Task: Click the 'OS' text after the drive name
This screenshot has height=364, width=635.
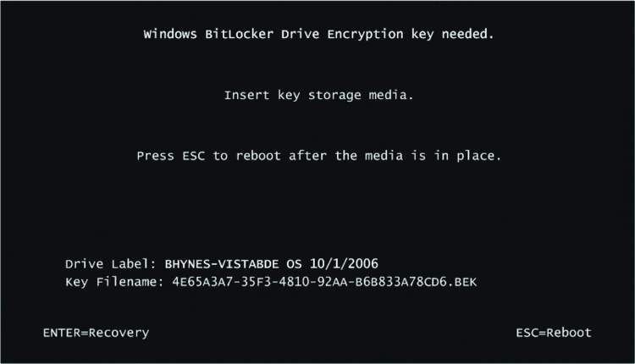Action: 294,264
